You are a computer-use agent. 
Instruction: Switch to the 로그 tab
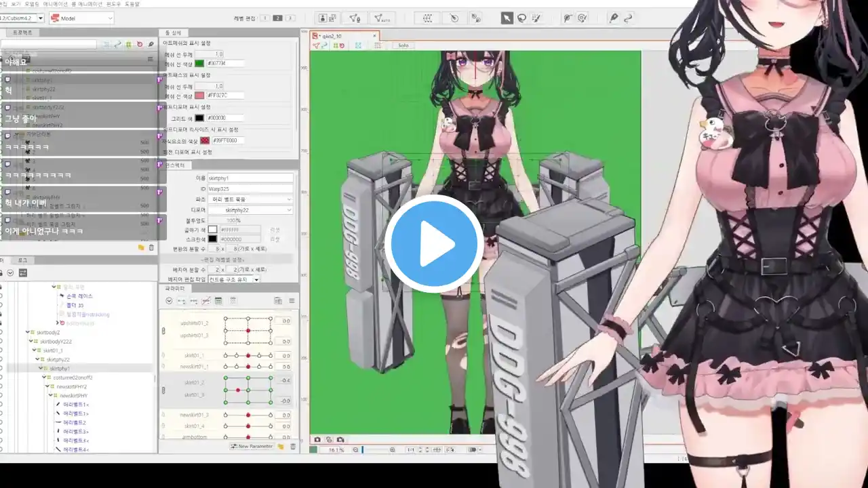(22, 260)
